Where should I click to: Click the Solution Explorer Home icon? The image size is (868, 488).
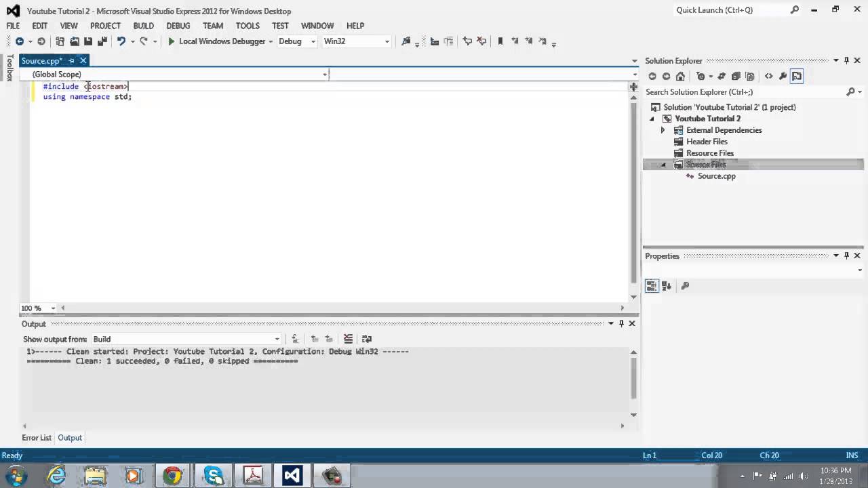pyautogui.click(x=681, y=77)
